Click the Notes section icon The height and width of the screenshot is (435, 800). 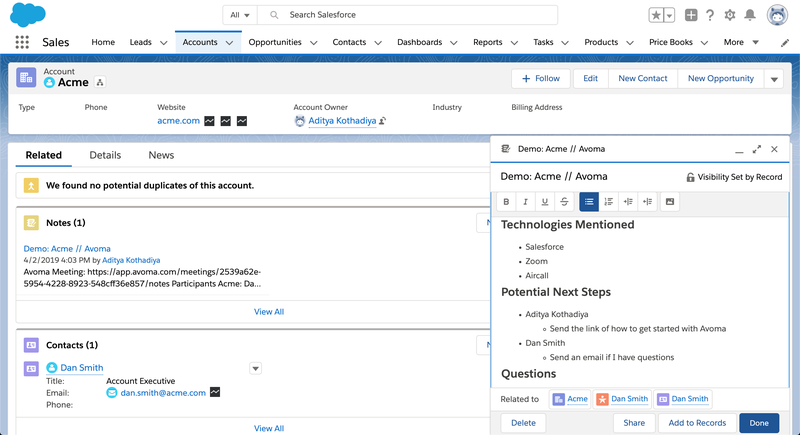point(31,223)
